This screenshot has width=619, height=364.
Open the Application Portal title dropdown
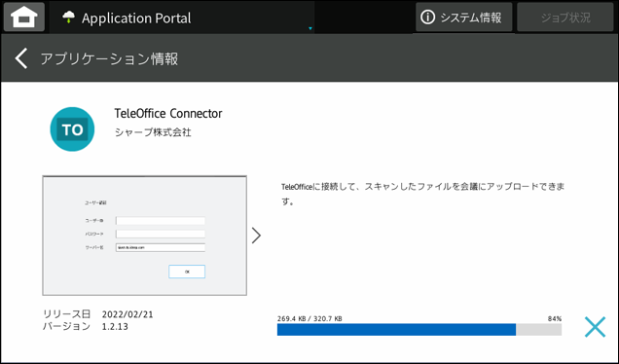click(x=182, y=18)
